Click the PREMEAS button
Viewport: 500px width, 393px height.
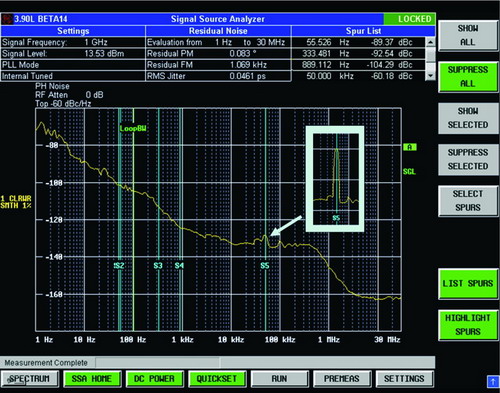[x=342, y=379]
